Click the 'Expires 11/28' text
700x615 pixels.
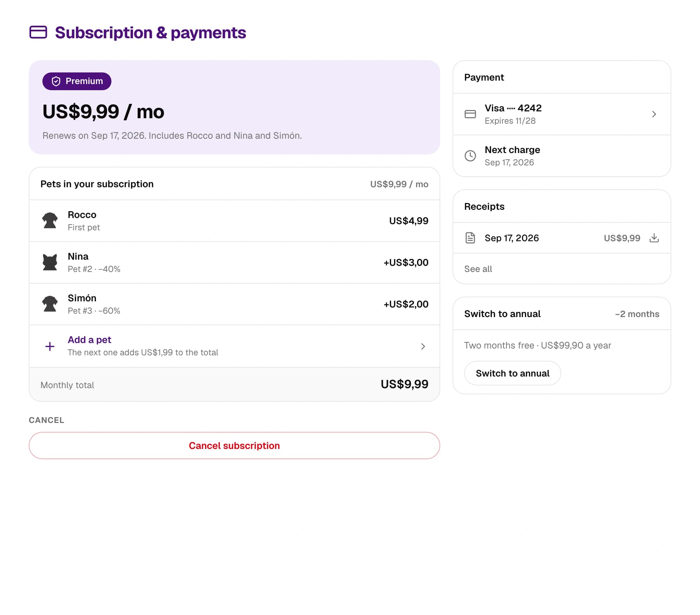click(510, 121)
